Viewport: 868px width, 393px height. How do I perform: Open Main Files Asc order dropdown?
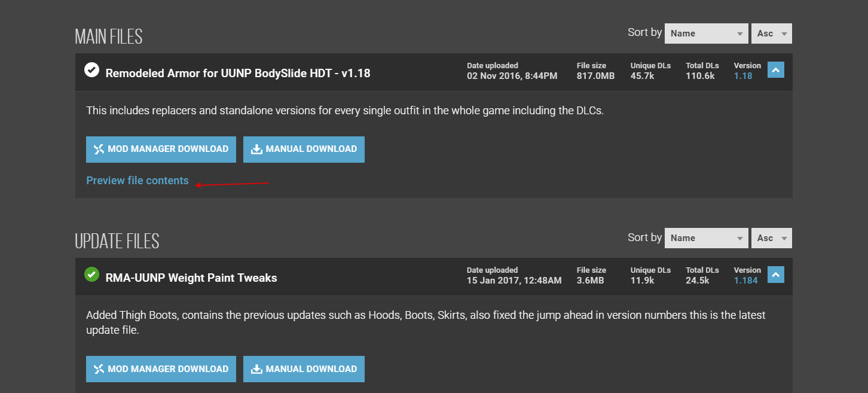pyautogui.click(x=771, y=33)
